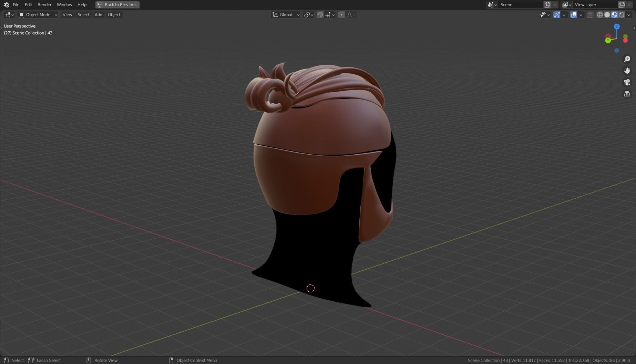Open the shading options dropdown arrow

pos(629,15)
